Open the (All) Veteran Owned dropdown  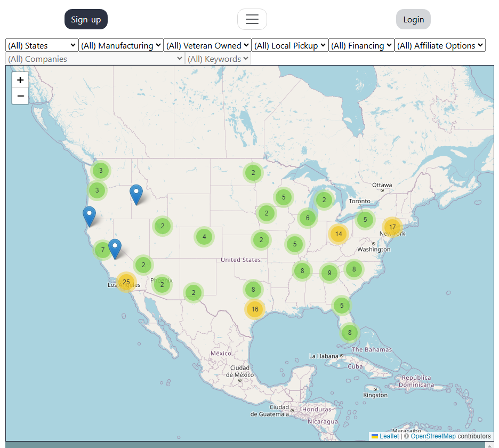tap(207, 45)
